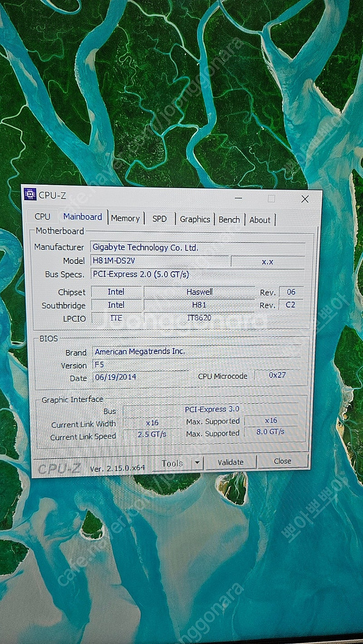The width and height of the screenshot is (363, 644).
Task: Select the Mainboard tab
Action: [x=83, y=217]
